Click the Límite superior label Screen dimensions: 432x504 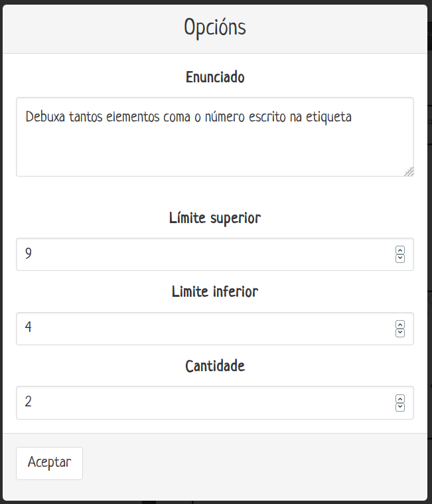[215, 218]
